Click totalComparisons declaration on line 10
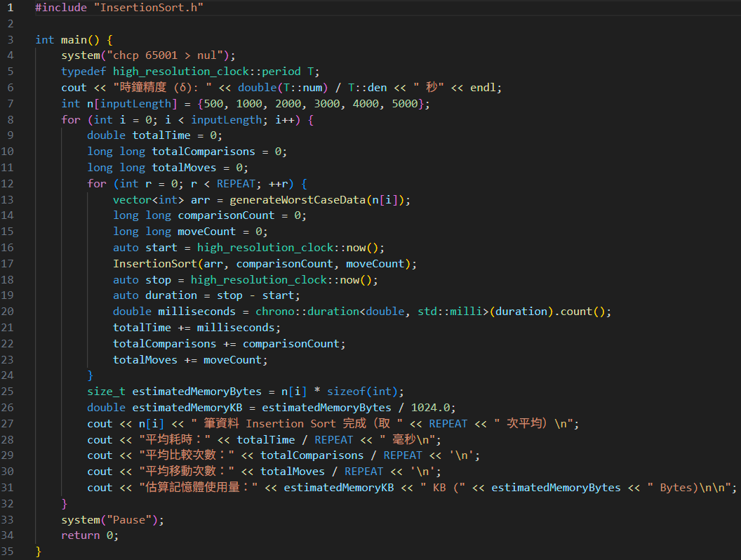Screen dimensions: 741x560 pos(203,151)
